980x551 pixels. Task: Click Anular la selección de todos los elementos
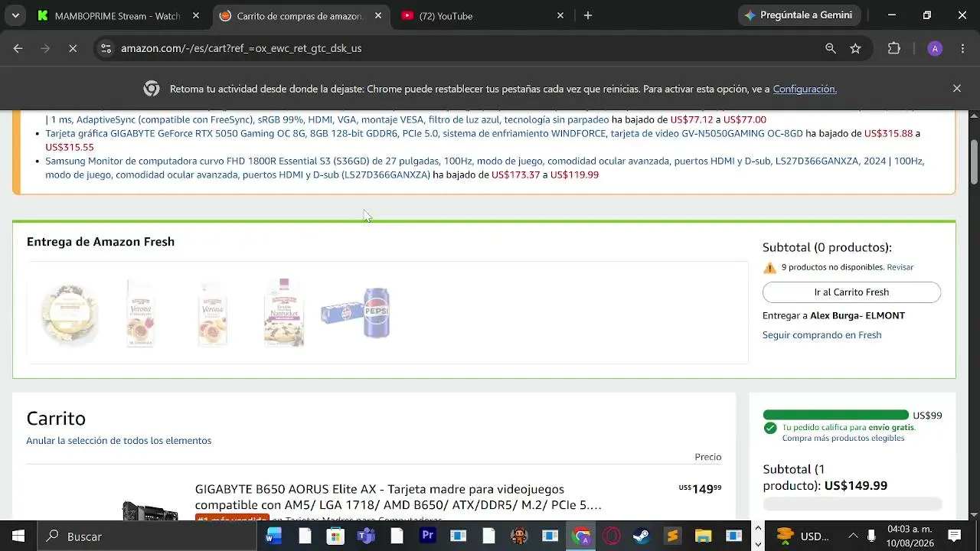pos(119,441)
